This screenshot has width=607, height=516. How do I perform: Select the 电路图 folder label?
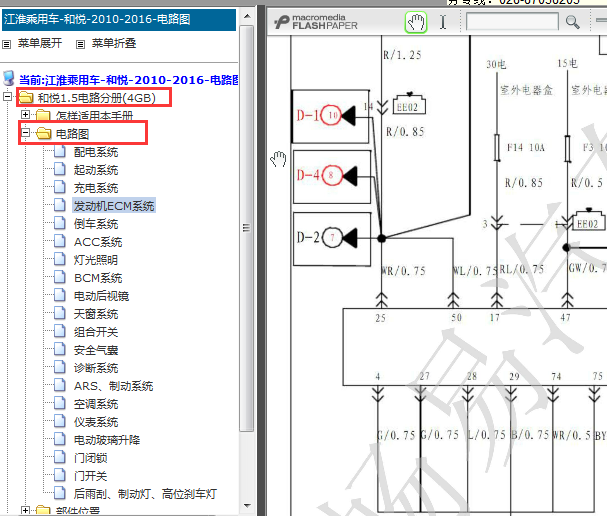point(72,134)
